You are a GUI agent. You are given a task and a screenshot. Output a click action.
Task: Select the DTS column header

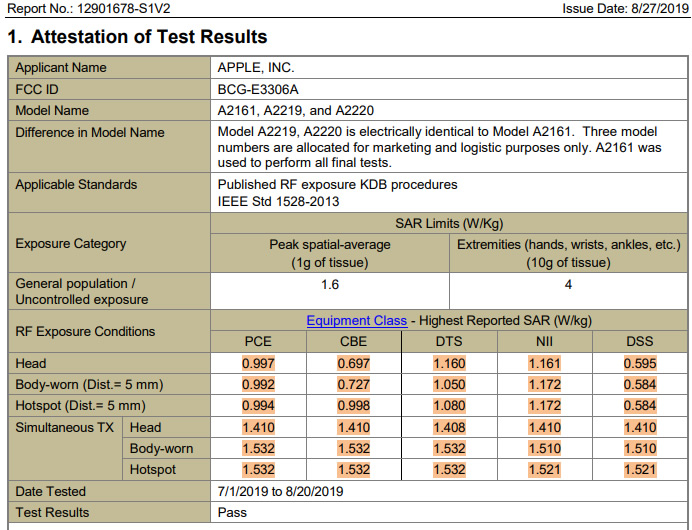point(449,342)
